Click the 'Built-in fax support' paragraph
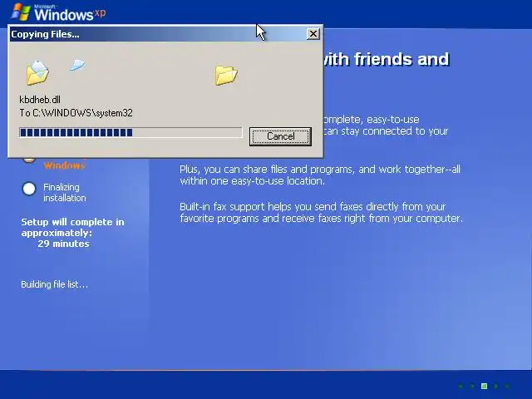 (321, 213)
